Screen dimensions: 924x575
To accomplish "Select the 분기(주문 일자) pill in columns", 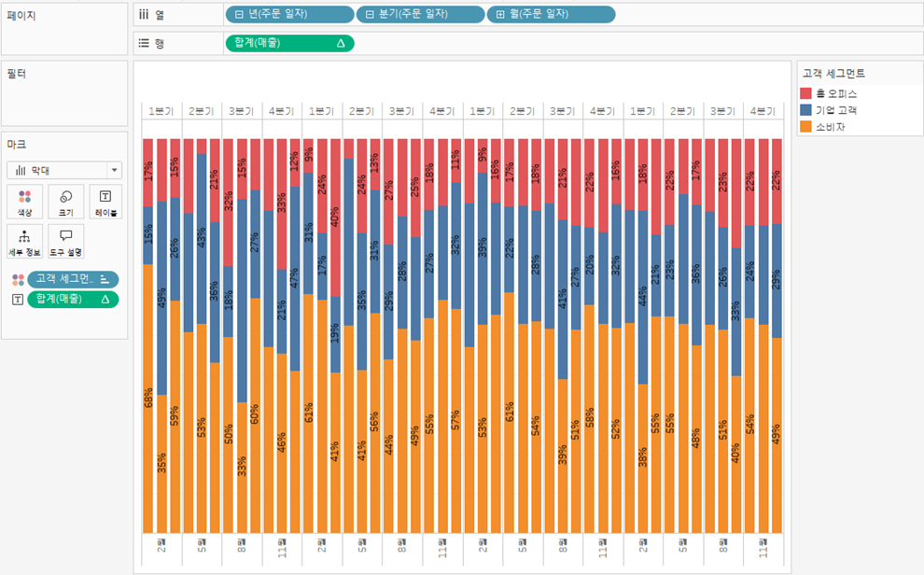I will (420, 14).
